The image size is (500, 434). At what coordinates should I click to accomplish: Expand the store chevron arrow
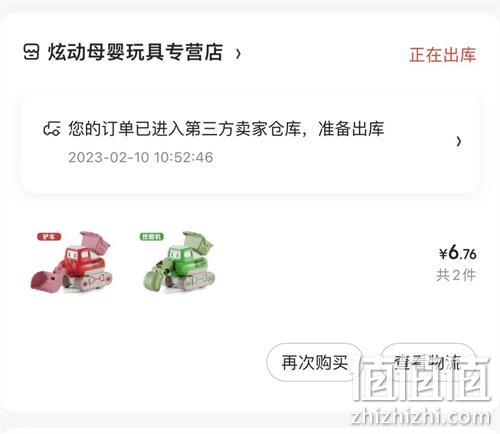[238, 53]
